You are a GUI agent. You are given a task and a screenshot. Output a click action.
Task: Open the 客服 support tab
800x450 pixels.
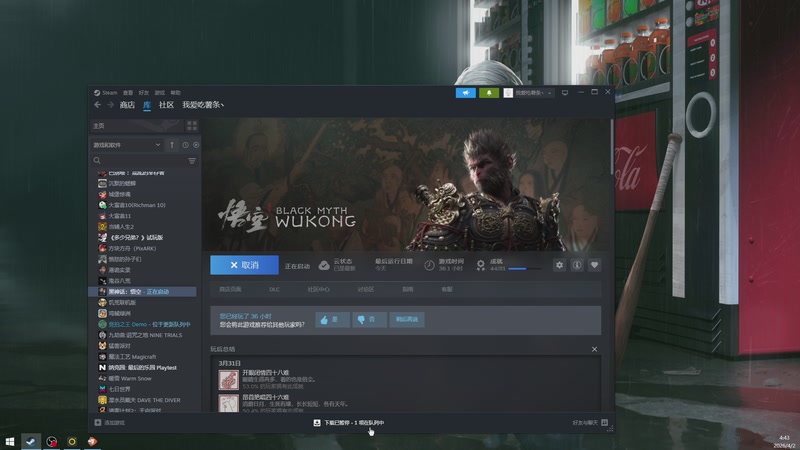coord(447,289)
